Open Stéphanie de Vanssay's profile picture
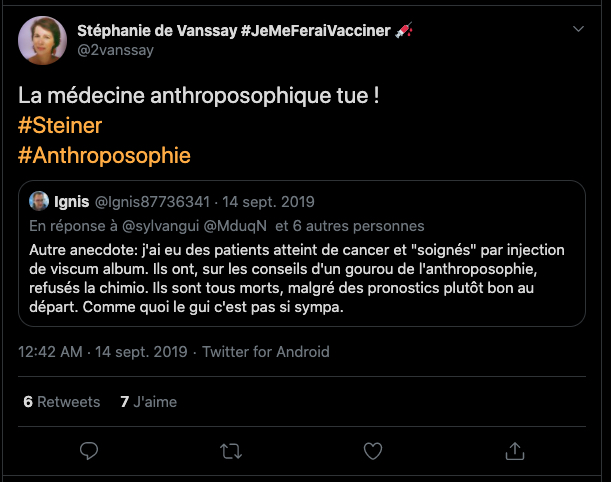This screenshot has width=611, height=482. 43,40
